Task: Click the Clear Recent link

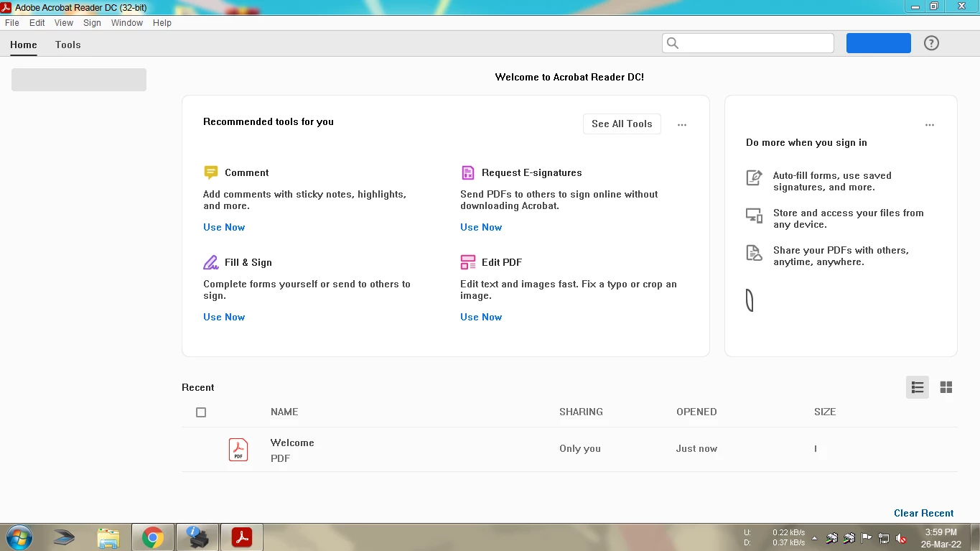Action: pos(924,513)
